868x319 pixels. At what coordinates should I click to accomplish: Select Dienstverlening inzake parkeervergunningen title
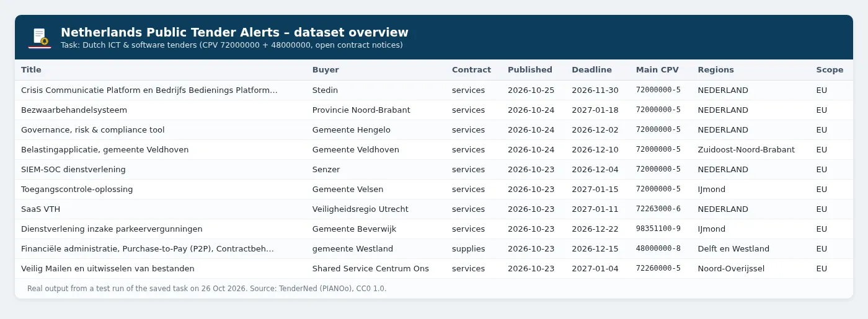pos(112,229)
